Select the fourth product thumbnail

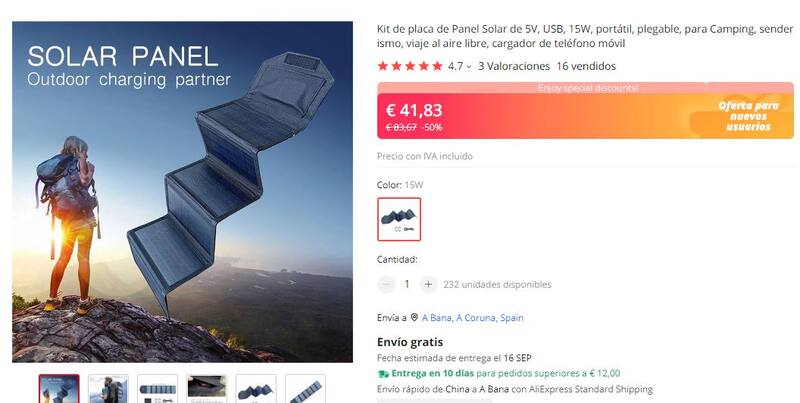(x=207, y=389)
